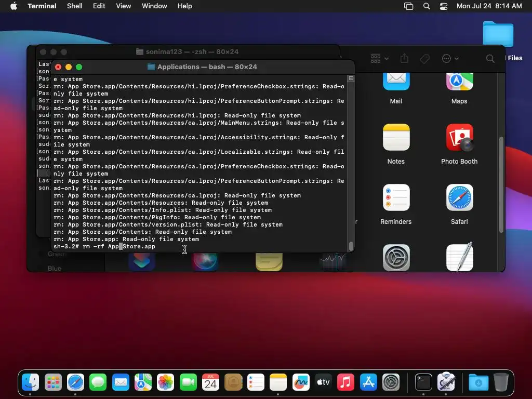Click the screen mirroring icon in menu bar
Image resolution: width=532 pixels, height=399 pixels.
pyautogui.click(x=408, y=6)
